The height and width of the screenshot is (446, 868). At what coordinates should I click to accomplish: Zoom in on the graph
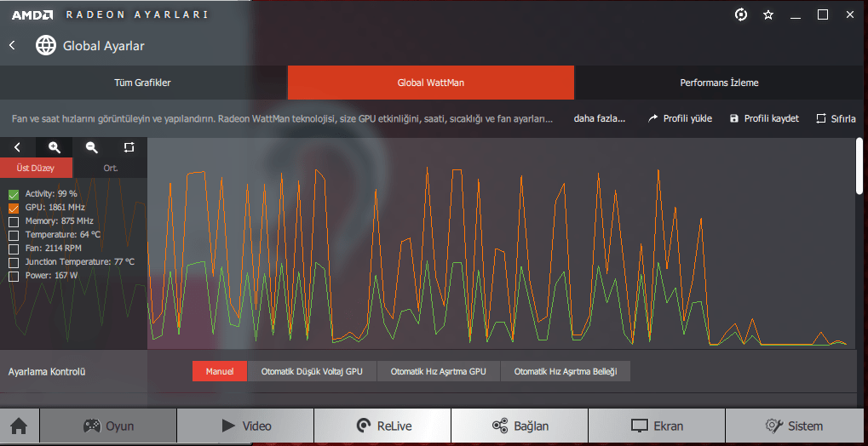click(x=55, y=147)
